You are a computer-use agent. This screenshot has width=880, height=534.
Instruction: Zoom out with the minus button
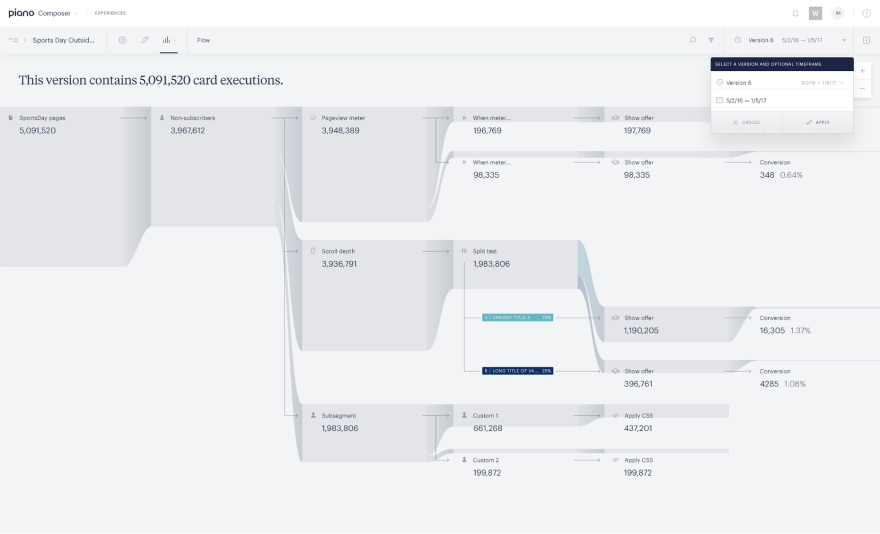point(863,89)
